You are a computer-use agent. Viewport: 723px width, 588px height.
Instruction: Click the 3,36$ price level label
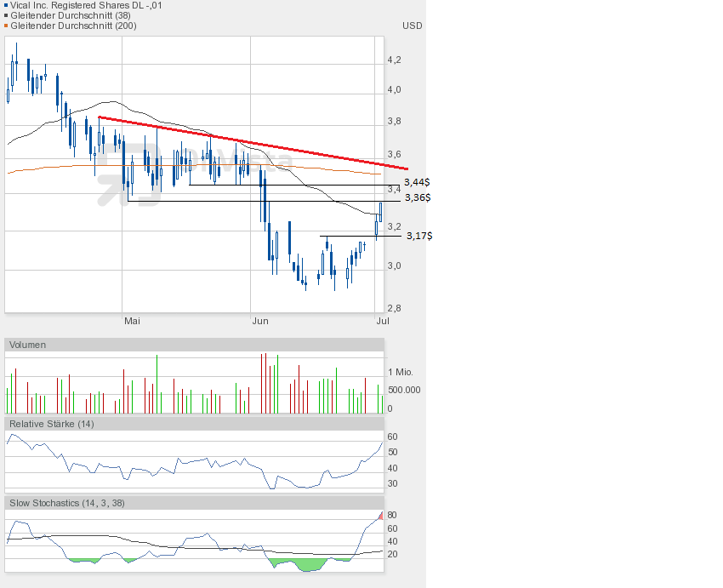click(416, 197)
